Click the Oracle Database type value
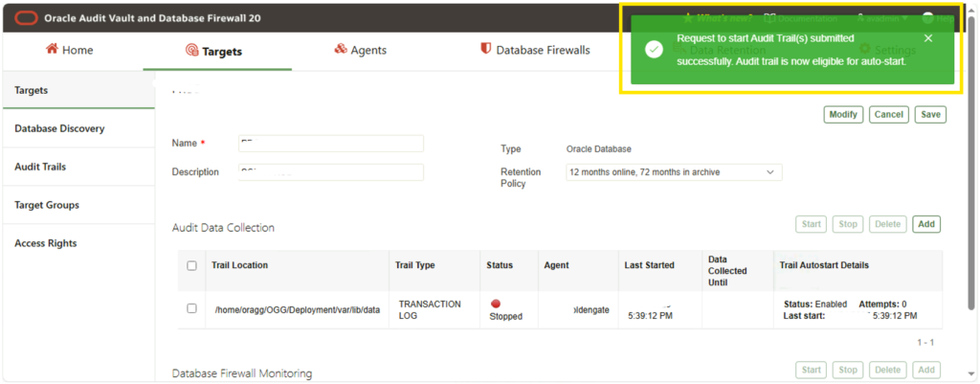This screenshot has height=384, width=980. click(x=599, y=149)
